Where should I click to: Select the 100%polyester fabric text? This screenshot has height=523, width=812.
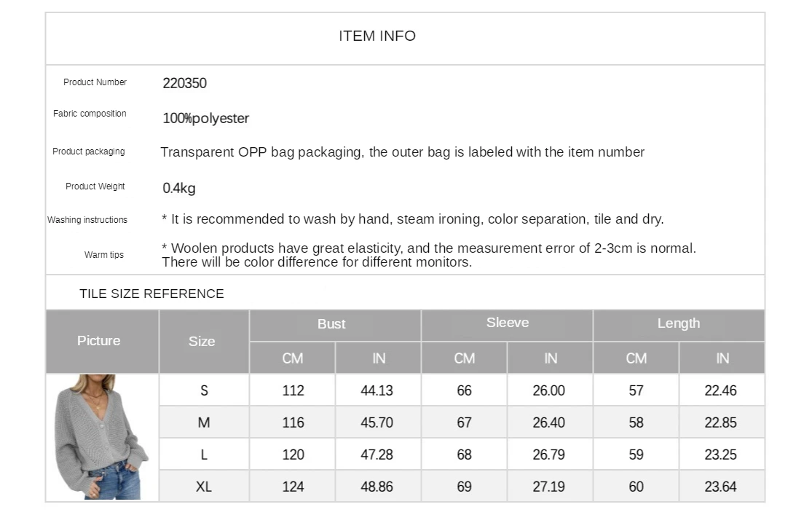(205, 118)
